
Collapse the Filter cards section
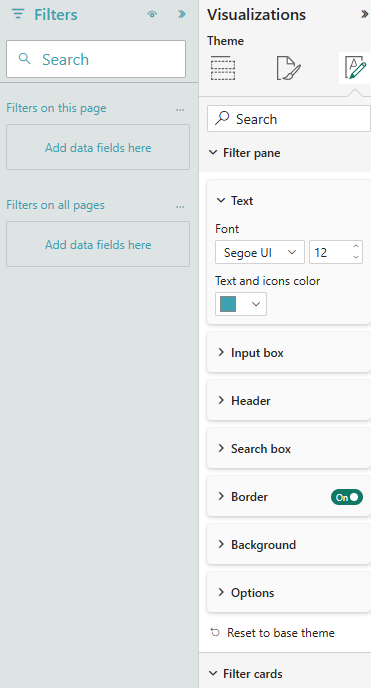click(x=213, y=673)
